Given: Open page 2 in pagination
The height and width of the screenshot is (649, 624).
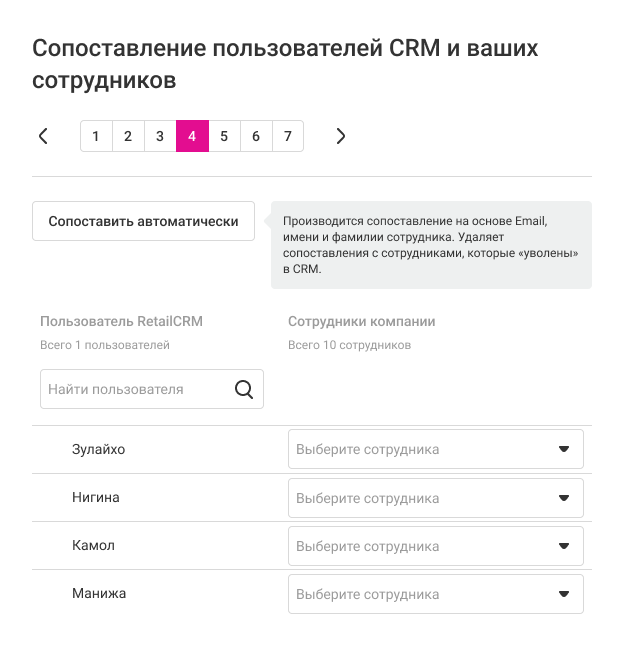Looking at the screenshot, I should click(x=128, y=136).
